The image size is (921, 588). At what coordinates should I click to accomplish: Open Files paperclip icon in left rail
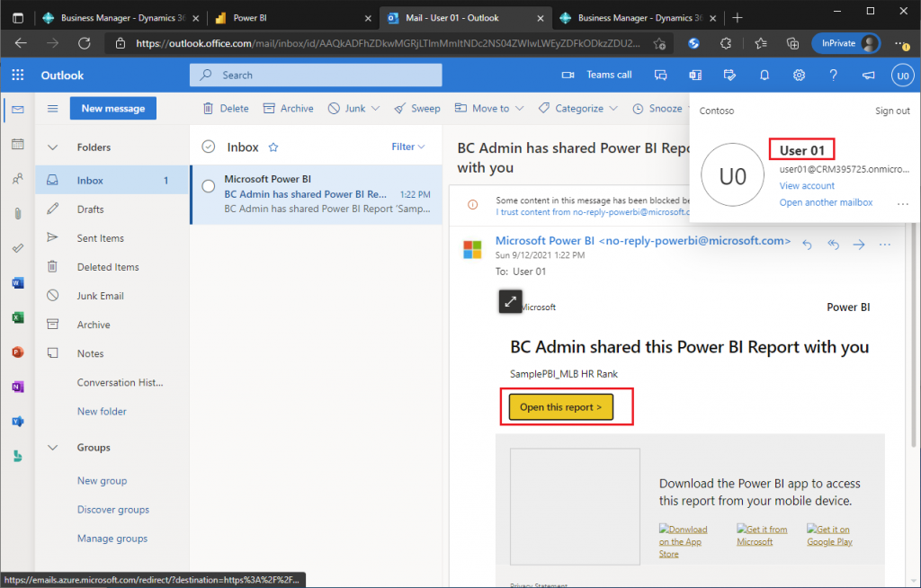18,213
